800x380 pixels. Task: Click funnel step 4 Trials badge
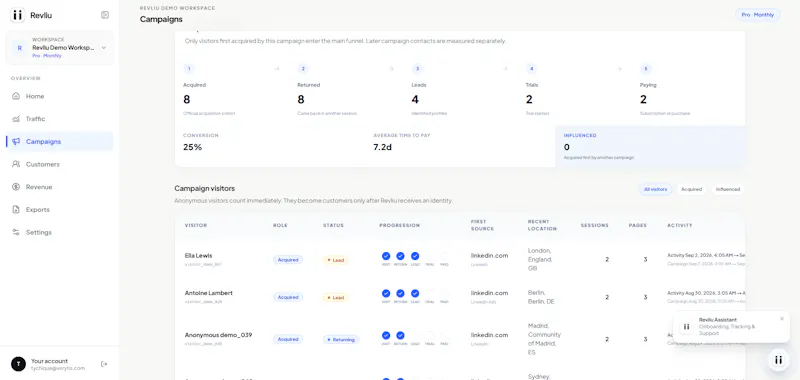pos(532,69)
